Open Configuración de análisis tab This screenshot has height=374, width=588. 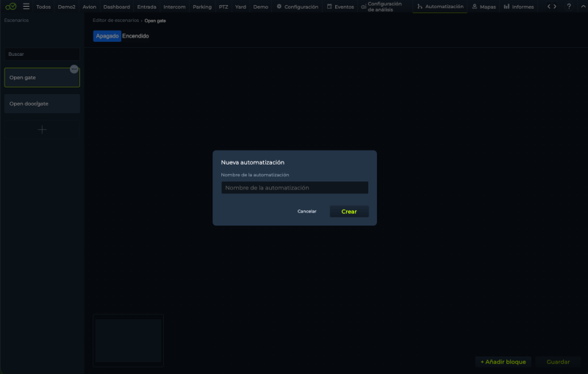pos(381,7)
